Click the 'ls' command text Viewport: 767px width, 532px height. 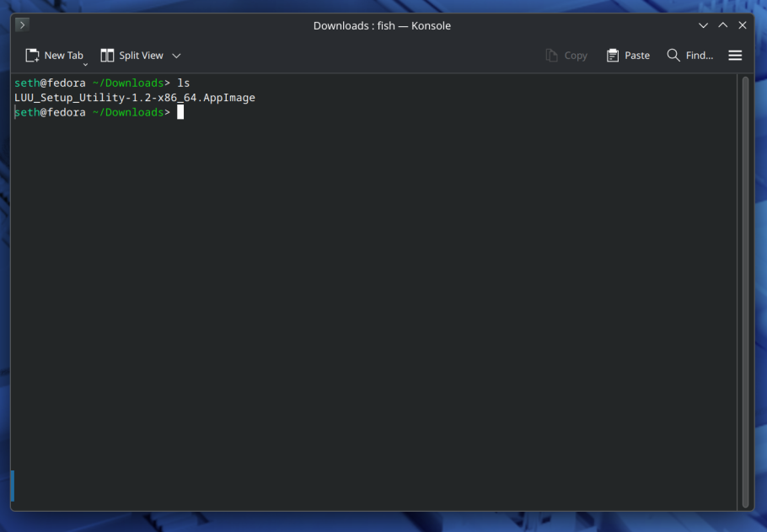pyautogui.click(x=184, y=83)
